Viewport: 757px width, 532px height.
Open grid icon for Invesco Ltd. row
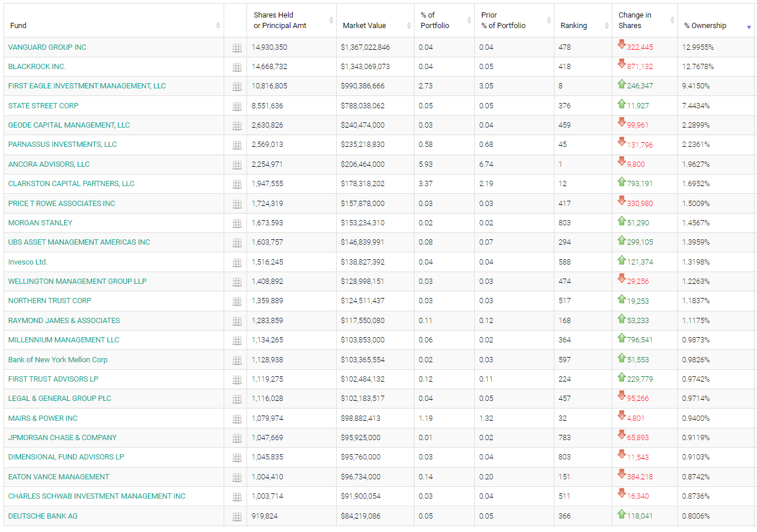pos(237,263)
